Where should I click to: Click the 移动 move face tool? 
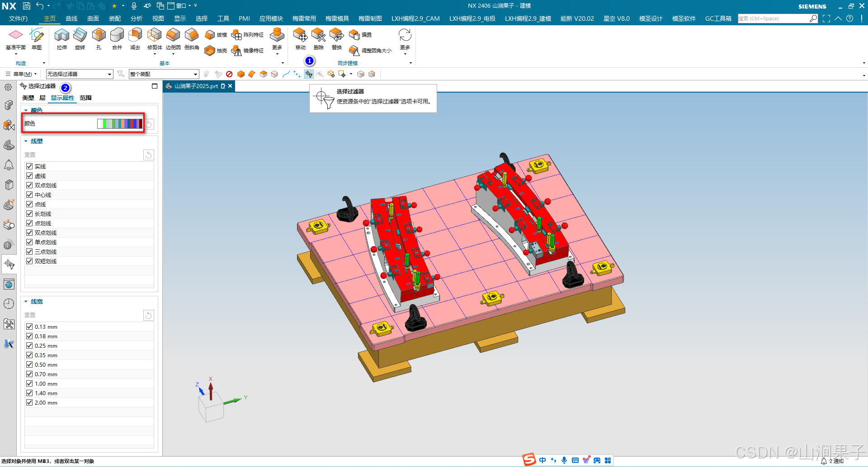pyautogui.click(x=300, y=39)
